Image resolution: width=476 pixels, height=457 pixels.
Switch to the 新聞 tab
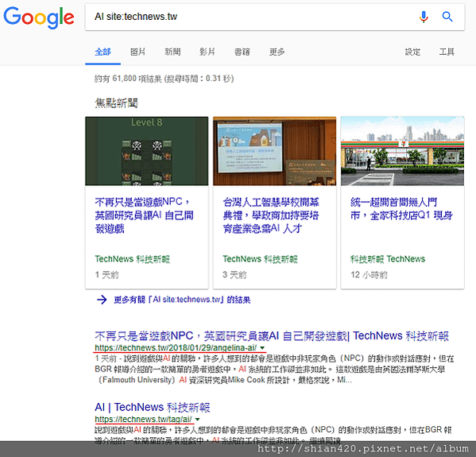[x=172, y=52]
